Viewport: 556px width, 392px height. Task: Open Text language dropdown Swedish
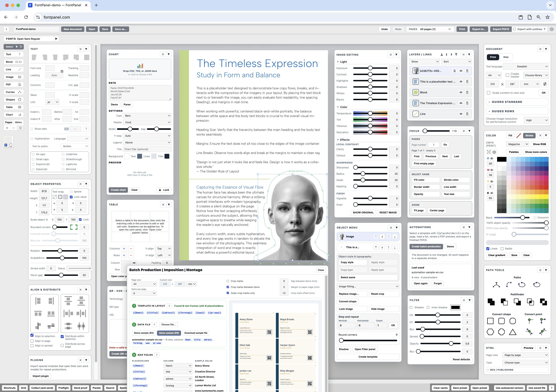click(x=526, y=67)
